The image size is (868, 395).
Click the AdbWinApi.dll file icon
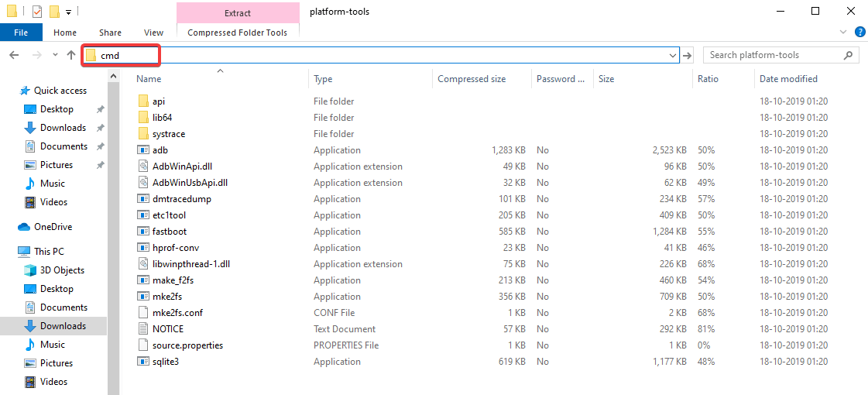[142, 167]
